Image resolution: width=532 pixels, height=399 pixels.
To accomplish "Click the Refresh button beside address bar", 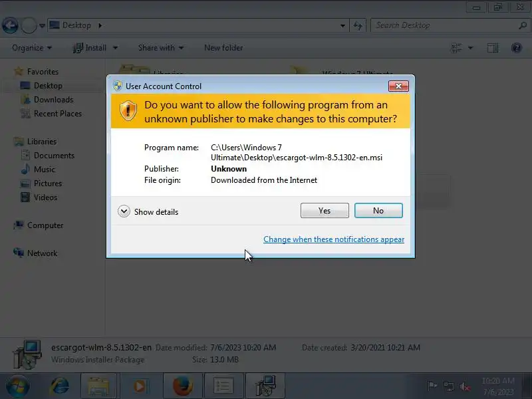I will click(358, 26).
